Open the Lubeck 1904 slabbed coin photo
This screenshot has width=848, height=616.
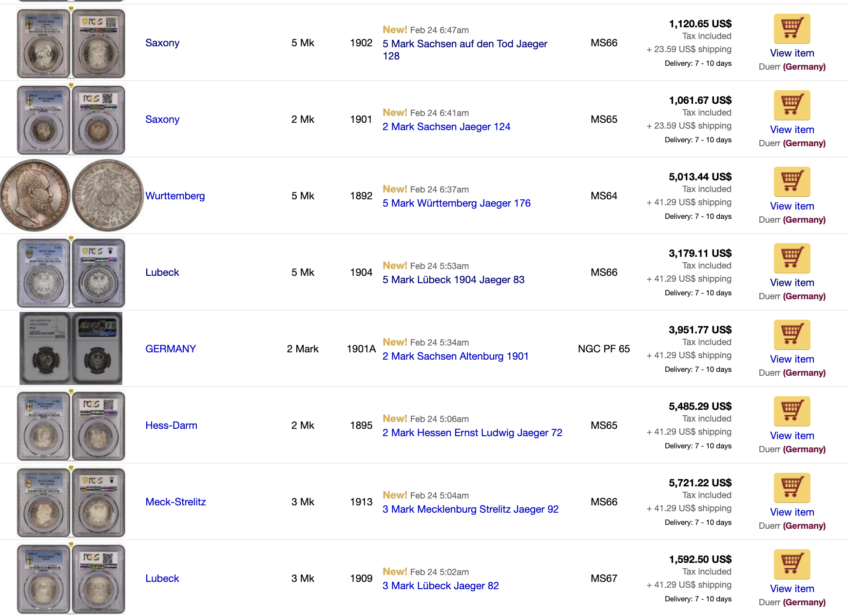click(x=71, y=272)
